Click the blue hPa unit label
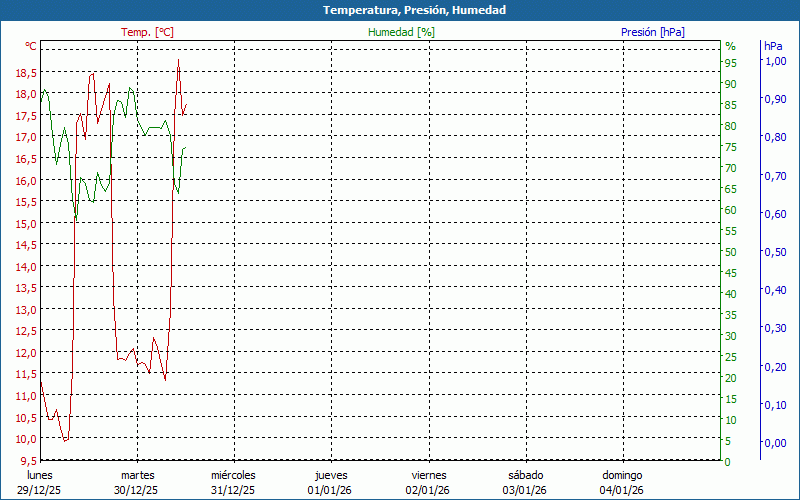The width and height of the screenshot is (800, 500). (x=773, y=46)
